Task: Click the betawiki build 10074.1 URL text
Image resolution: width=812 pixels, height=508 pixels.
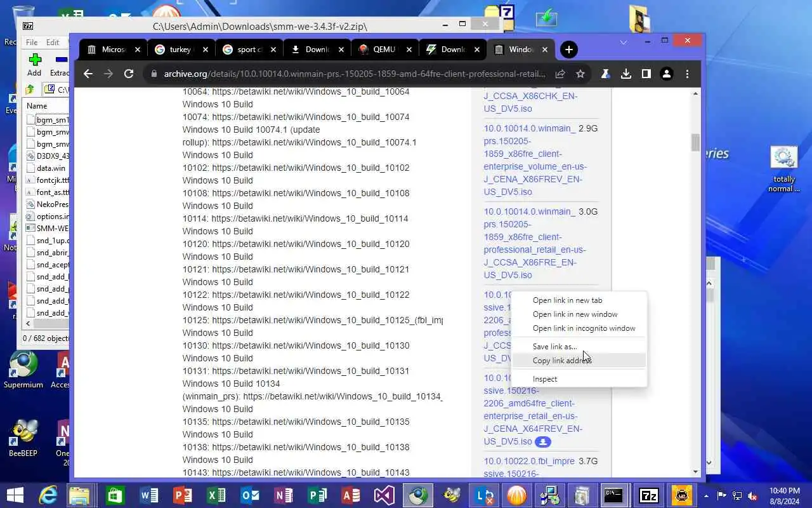Action: coord(315,142)
